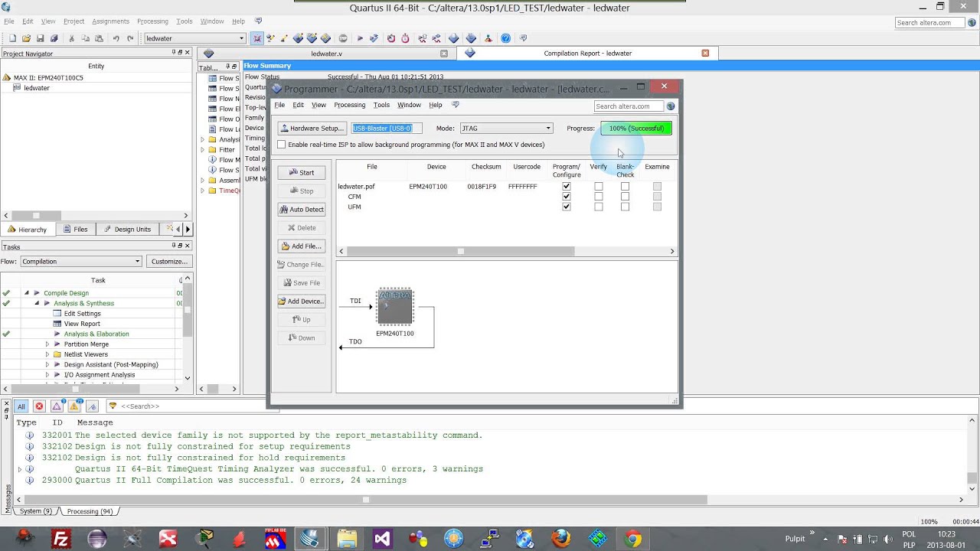Click Hardware Setup button
Image resolution: width=980 pixels, height=551 pixels.
312,129
